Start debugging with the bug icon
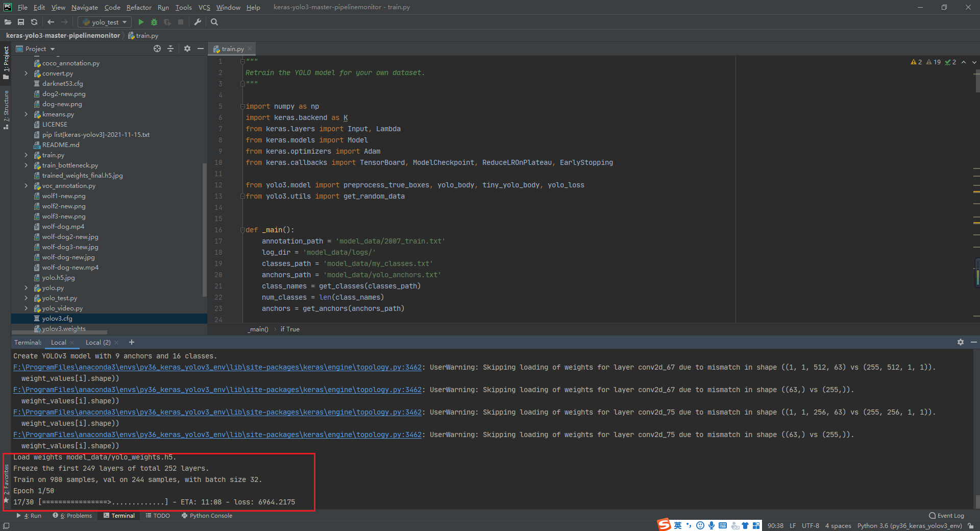This screenshot has height=531, width=980. coord(154,22)
